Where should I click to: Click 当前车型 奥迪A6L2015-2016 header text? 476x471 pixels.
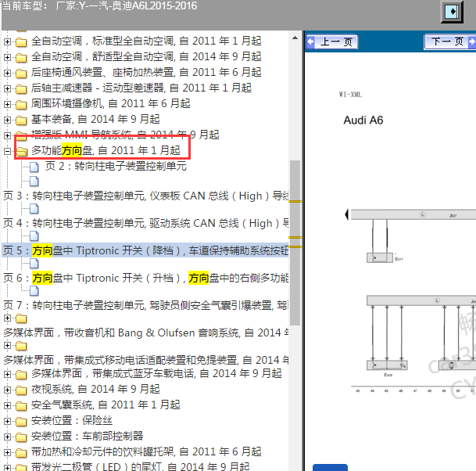point(100,5)
